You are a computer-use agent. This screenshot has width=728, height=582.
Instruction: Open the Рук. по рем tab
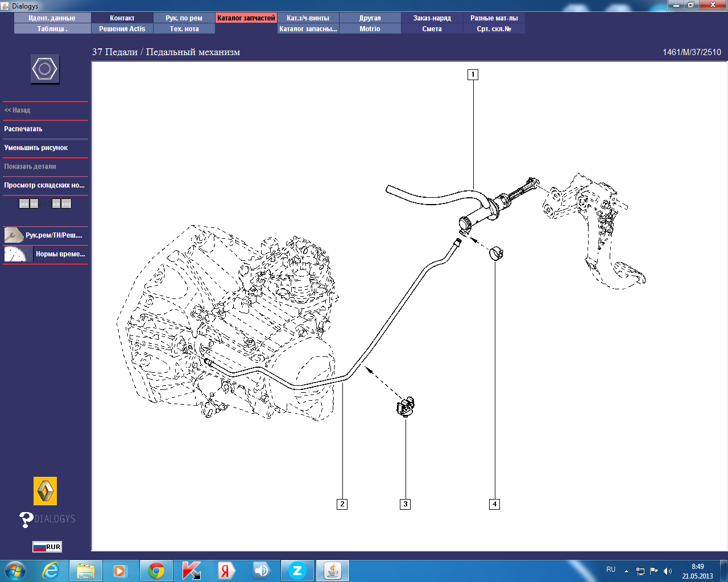184,18
